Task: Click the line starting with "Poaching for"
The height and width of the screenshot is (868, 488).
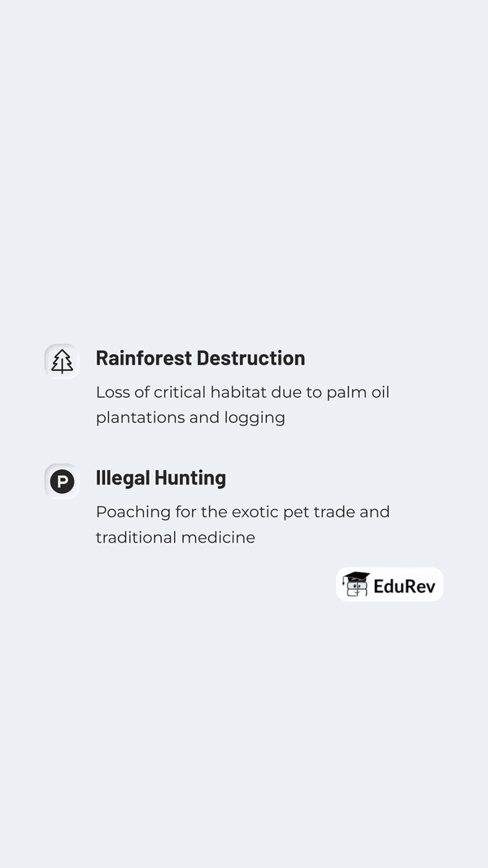Action: [242, 512]
